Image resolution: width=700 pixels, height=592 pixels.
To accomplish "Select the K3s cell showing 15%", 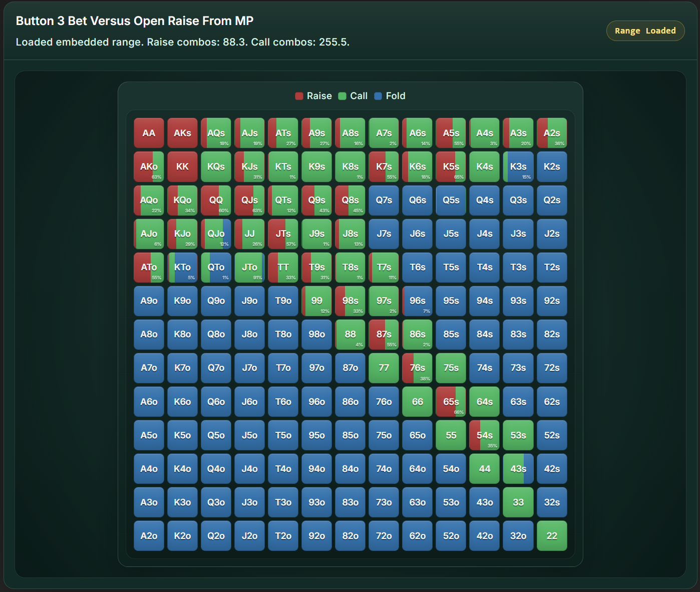I will tap(518, 167).
